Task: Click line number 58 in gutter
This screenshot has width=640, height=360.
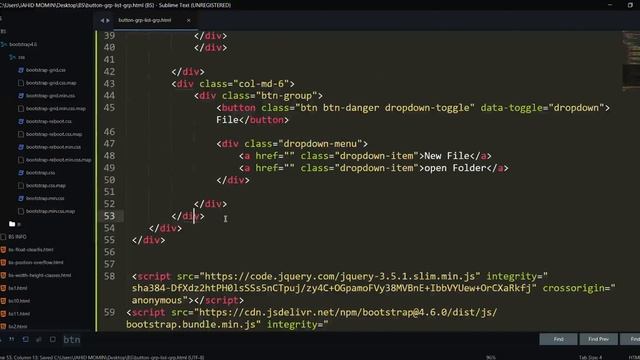Action: [109, 276]
